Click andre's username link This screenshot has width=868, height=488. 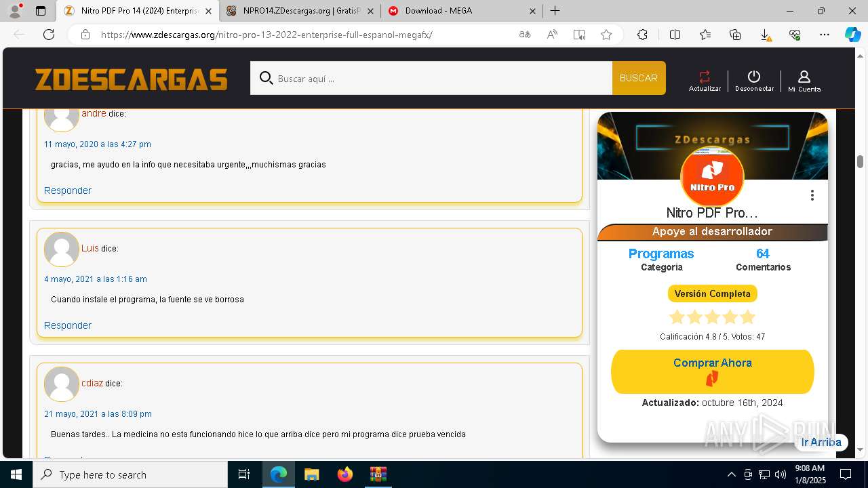coord(94,113)
